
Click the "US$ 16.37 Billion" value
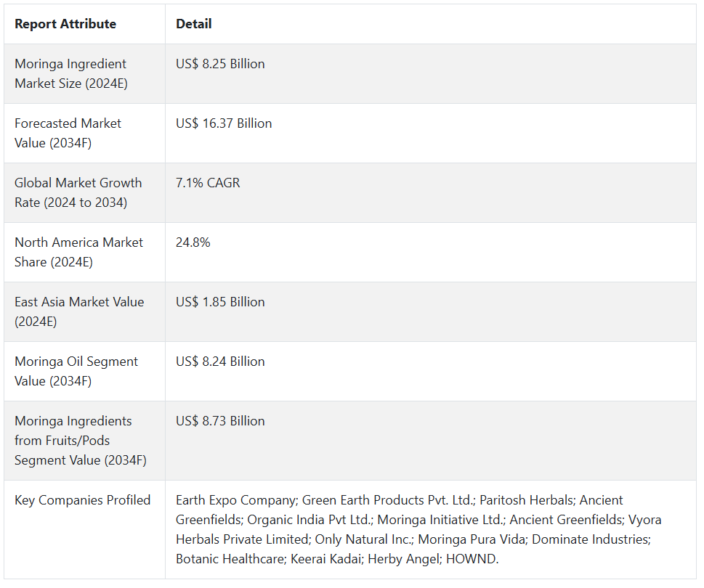click(224, 123)
